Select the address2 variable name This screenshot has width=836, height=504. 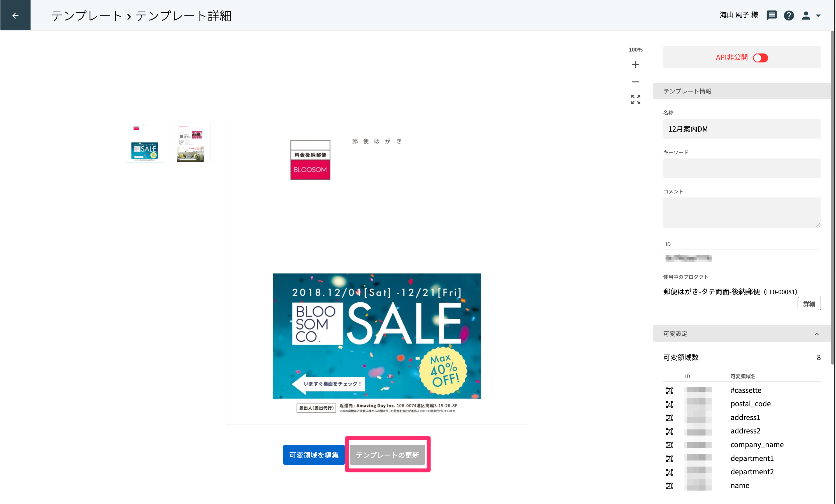click(745, 431)
